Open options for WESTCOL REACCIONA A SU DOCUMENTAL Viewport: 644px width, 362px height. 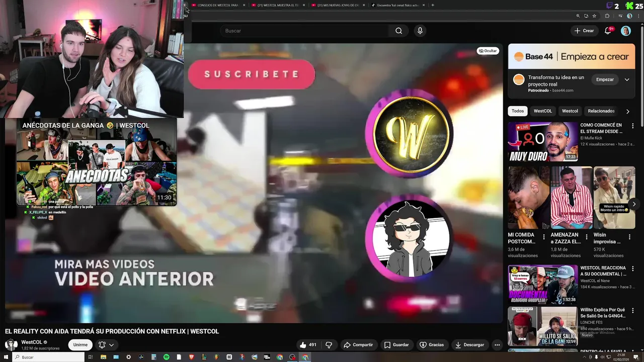click(x=633, y=268)
